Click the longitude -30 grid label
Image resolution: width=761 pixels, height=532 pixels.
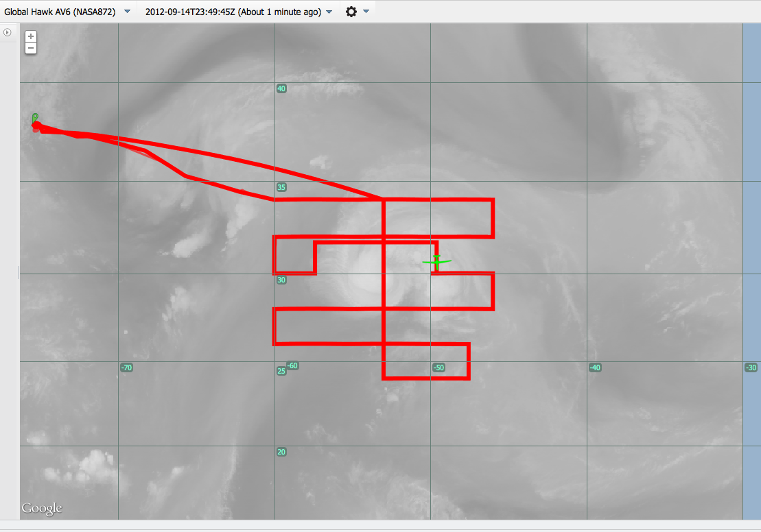point(751,367)
